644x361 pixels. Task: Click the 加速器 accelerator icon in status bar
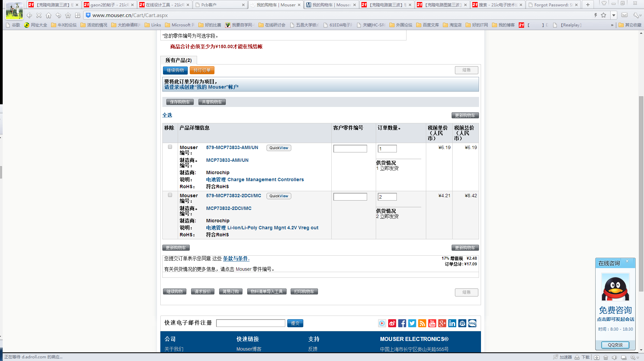563,357
